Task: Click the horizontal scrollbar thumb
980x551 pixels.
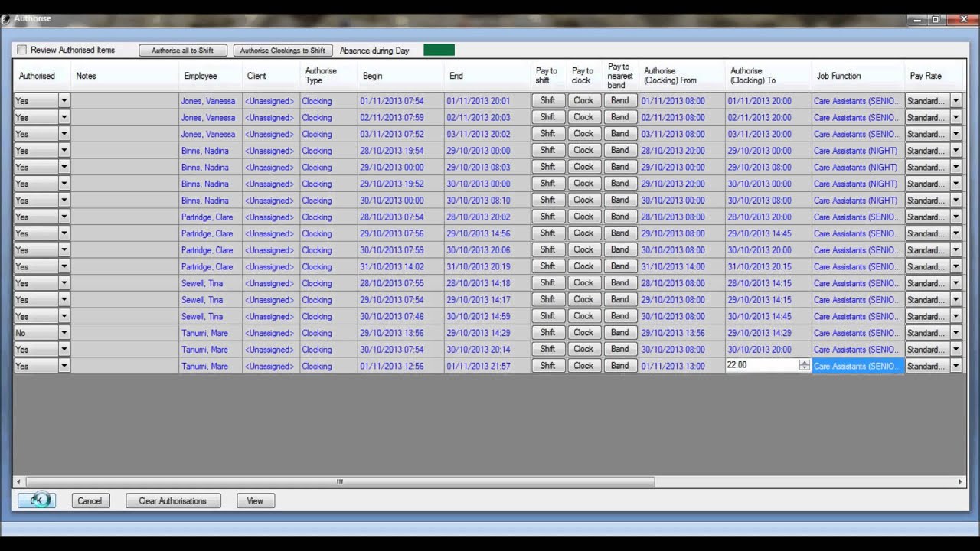Action: 340,482
